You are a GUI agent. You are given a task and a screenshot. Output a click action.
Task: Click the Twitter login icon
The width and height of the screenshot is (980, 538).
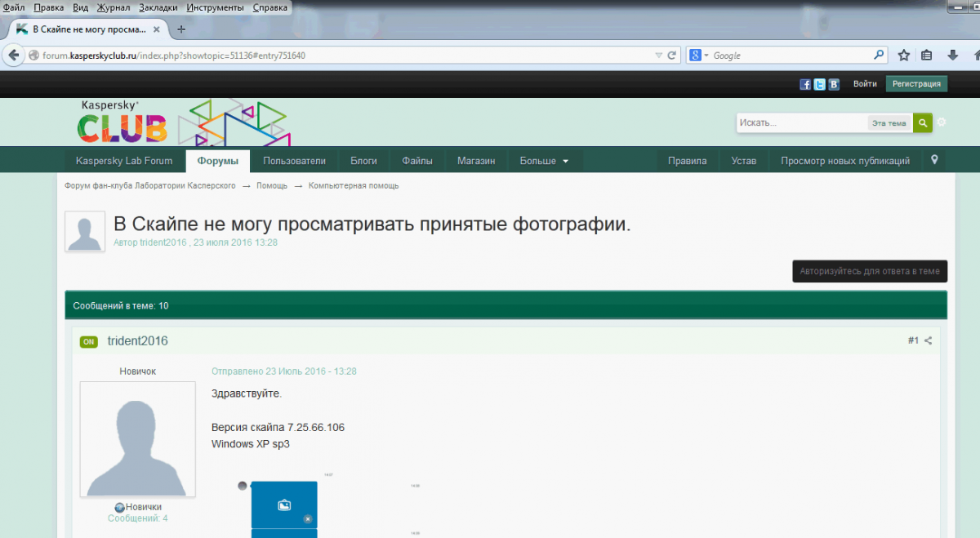pyautogui.click(x=819, y=84)
